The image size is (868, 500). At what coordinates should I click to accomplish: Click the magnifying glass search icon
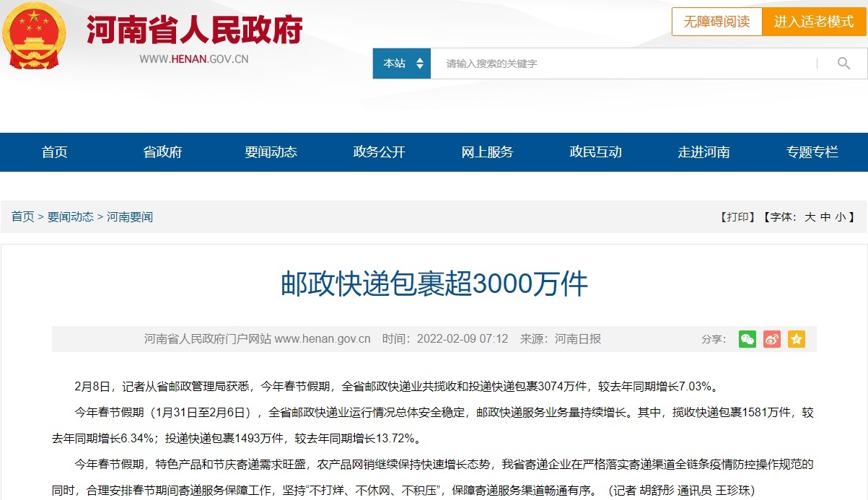[843, 63]
